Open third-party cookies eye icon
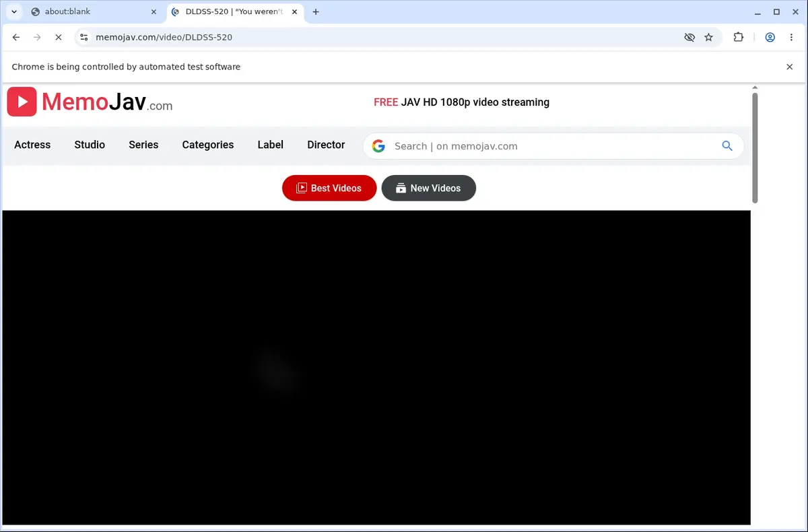Viewport: 808px width, 532px height. (x=689, y=37)
